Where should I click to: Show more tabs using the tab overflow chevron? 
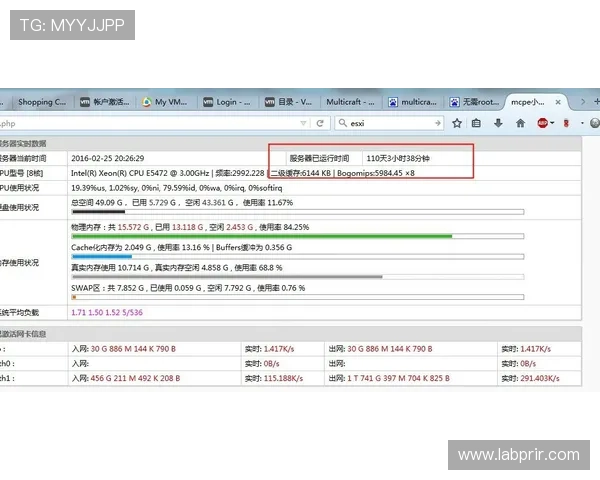pyautogui.click(x=583, y=101)
